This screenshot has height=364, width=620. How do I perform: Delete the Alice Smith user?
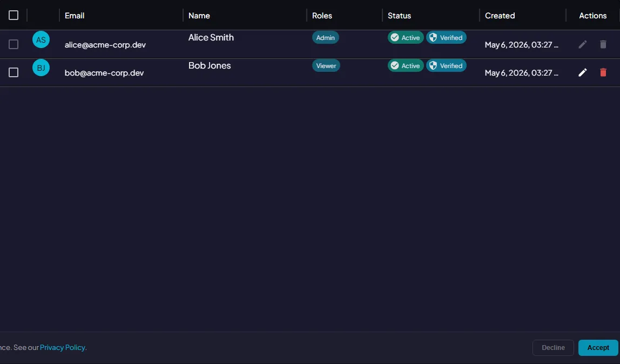coord(603,44)
